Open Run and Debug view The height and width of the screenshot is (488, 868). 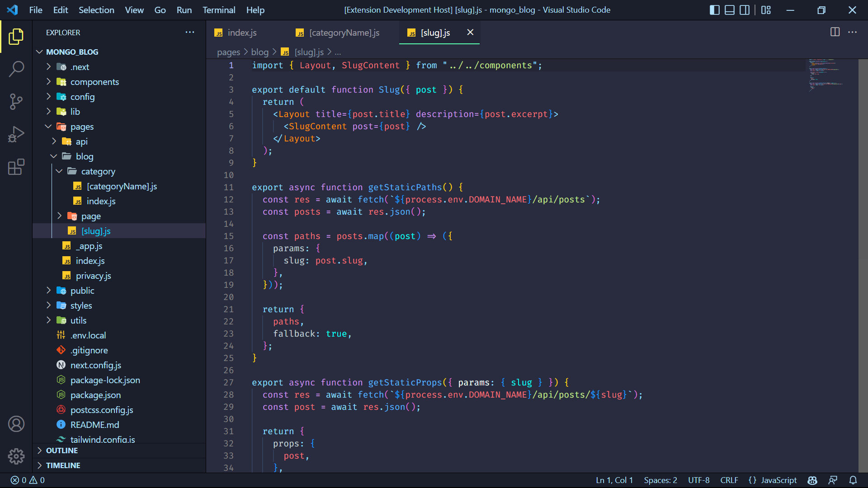click(x=16, y=134)
